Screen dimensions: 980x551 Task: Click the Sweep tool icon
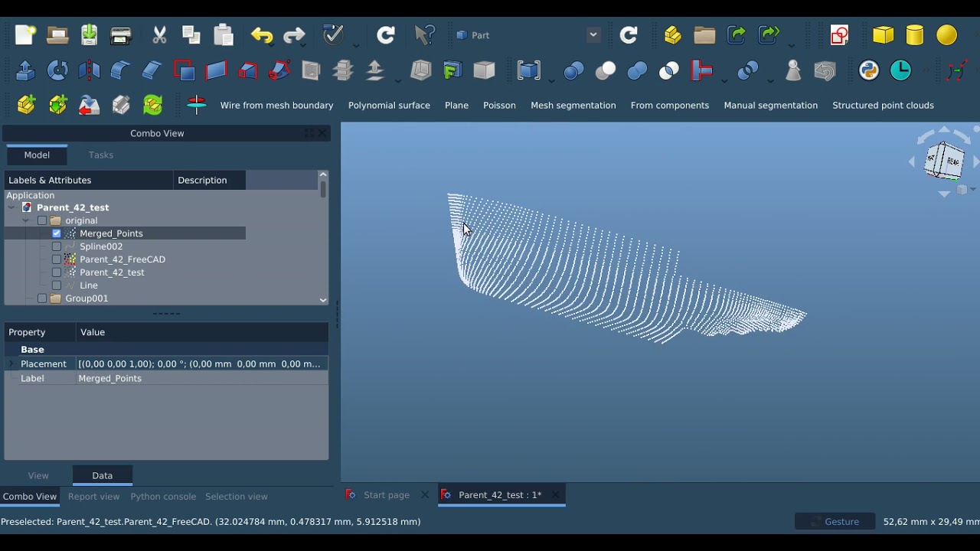tap(279, 70)
